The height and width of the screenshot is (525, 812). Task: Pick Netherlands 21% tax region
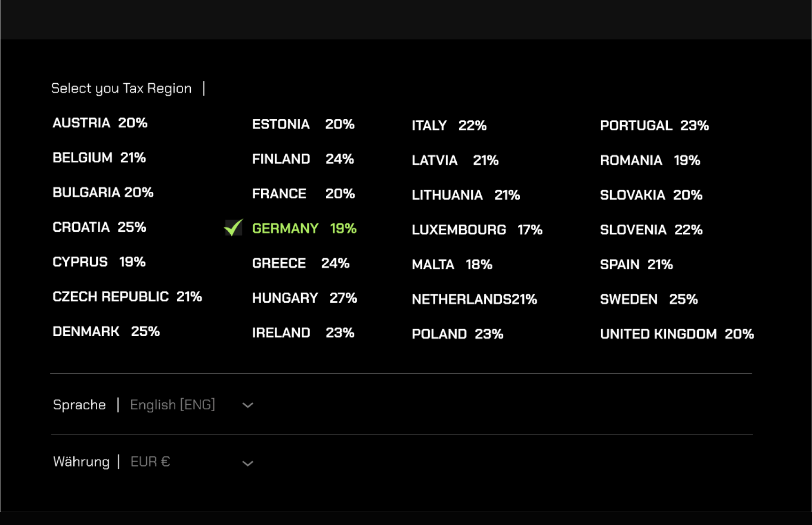(x=474, y=300)
